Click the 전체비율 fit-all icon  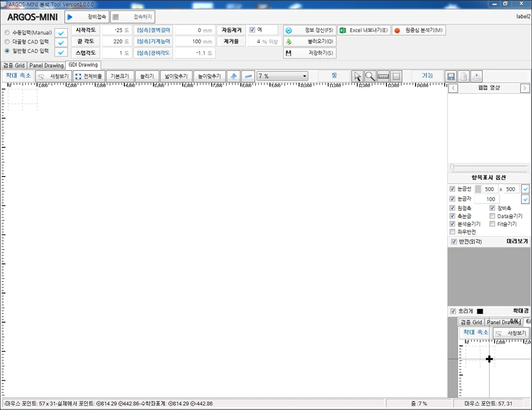tap(78, 76)
